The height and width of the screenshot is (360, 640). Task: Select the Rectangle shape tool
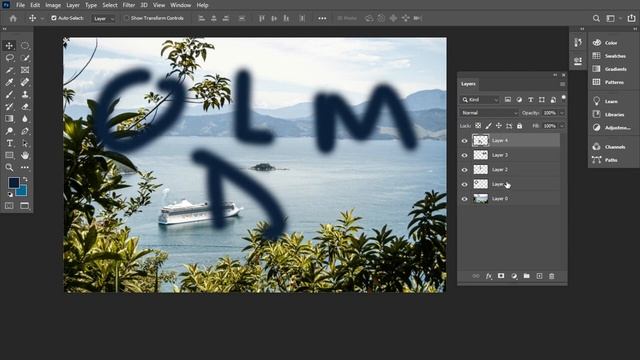coord(9,156)
